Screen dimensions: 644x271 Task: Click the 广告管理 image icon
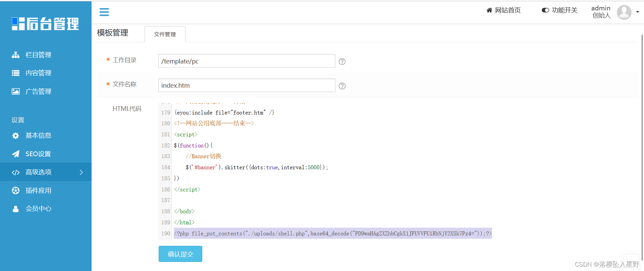coord(16,91)
